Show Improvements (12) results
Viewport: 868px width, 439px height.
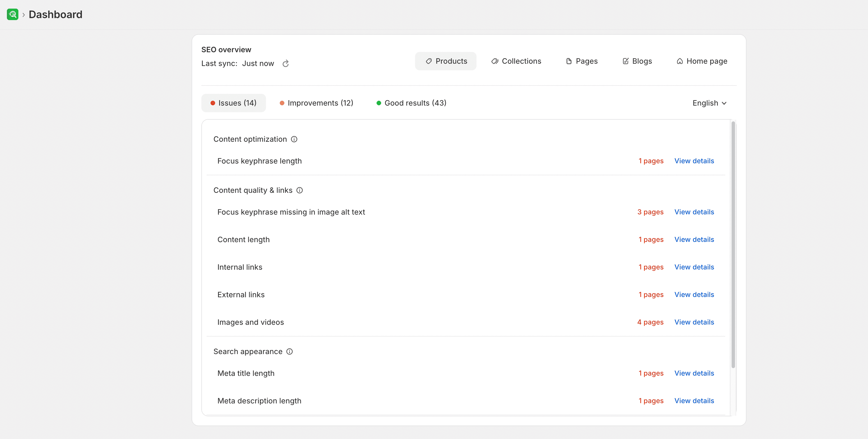point(317,103)
